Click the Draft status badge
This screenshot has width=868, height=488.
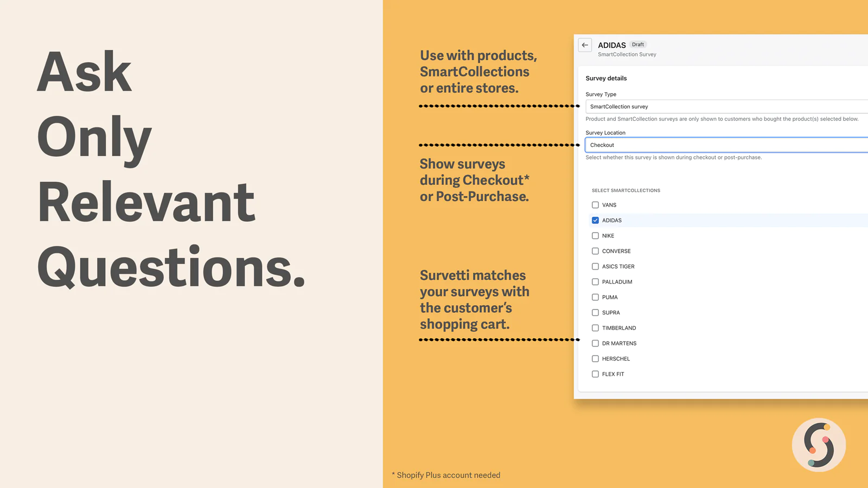[x=638, y=44]
